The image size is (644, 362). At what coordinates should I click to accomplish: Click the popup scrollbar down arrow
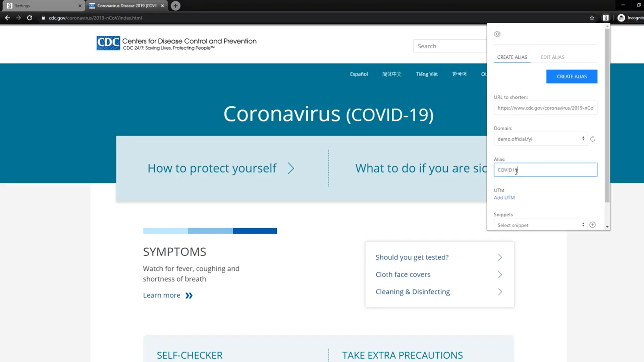point(607,227)
